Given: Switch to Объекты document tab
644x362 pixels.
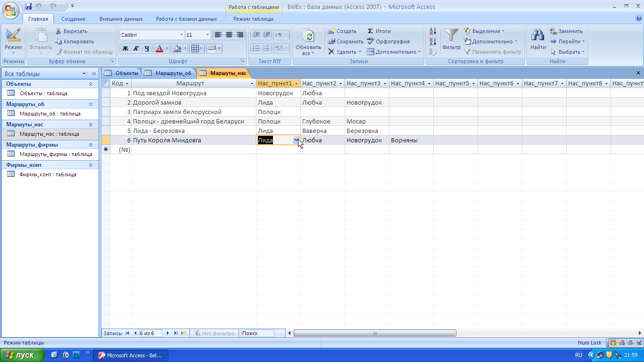Looking at the screenshot, I should [x=122, y=73].
